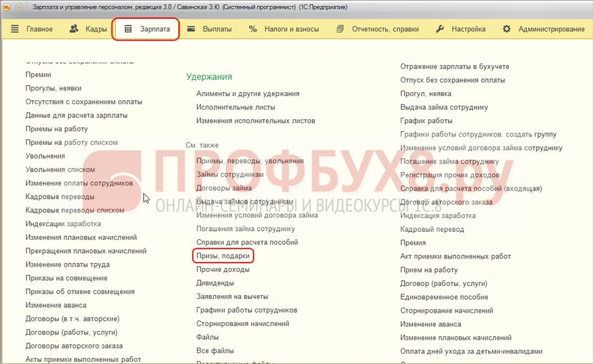Open Единовременное пособие document
Screen dimensions: 593x364
pyautogui.click(x=443, y=297)
